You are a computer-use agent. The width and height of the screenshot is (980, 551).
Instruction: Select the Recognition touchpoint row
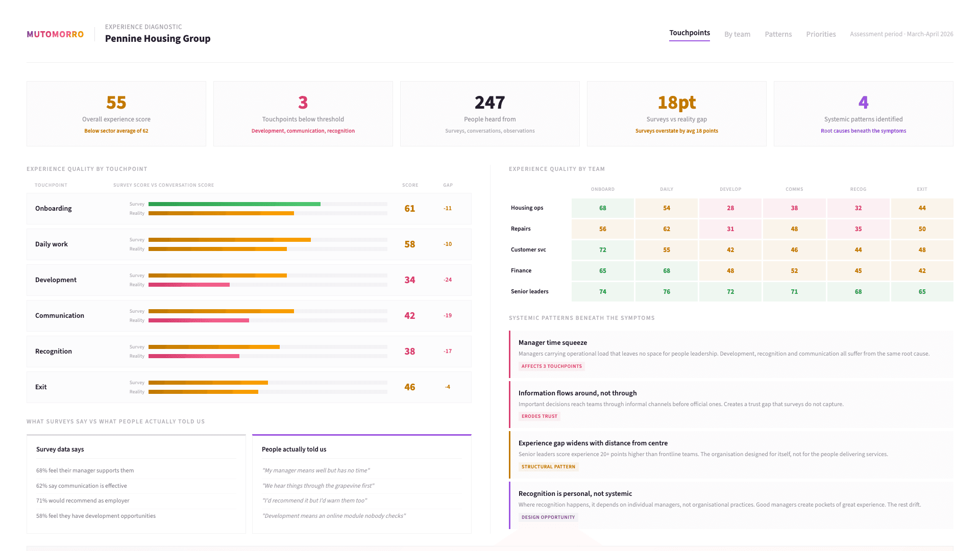pyautogui.click(x=249, y=351)
